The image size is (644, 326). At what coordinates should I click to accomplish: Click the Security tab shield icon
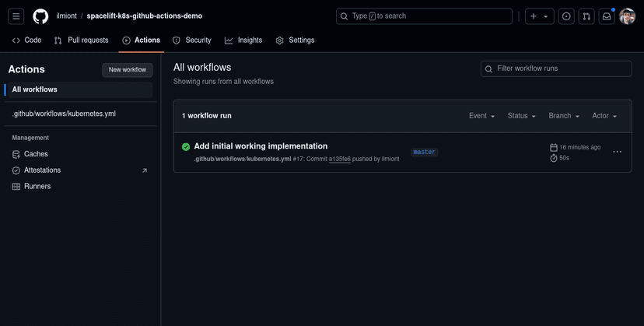coord(177,40)
